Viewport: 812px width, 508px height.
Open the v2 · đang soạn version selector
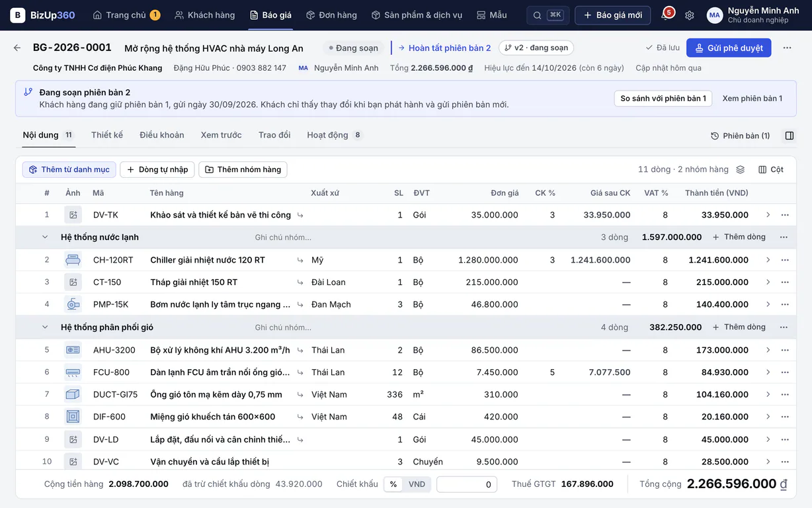(536, 48)
